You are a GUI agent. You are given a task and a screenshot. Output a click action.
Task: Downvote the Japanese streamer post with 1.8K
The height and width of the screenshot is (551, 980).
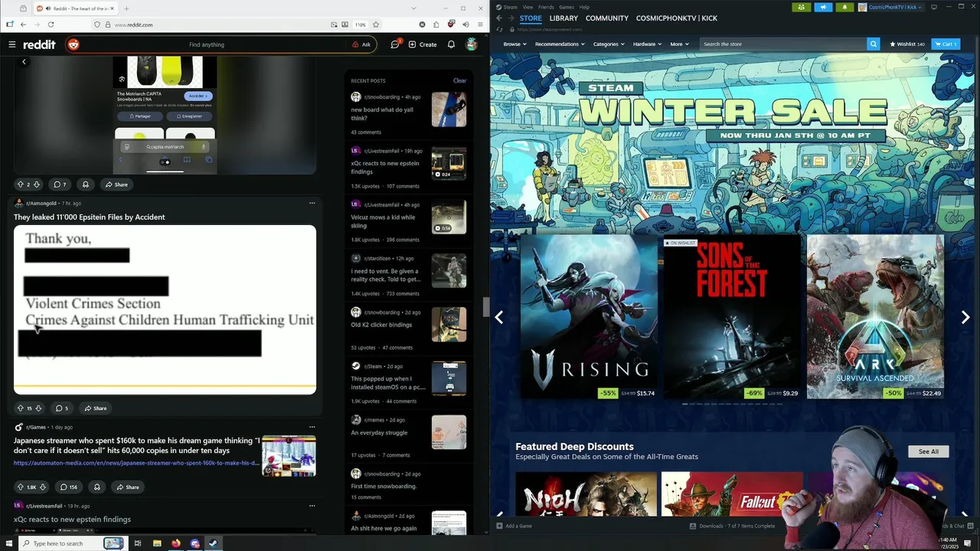pos(43,487)
